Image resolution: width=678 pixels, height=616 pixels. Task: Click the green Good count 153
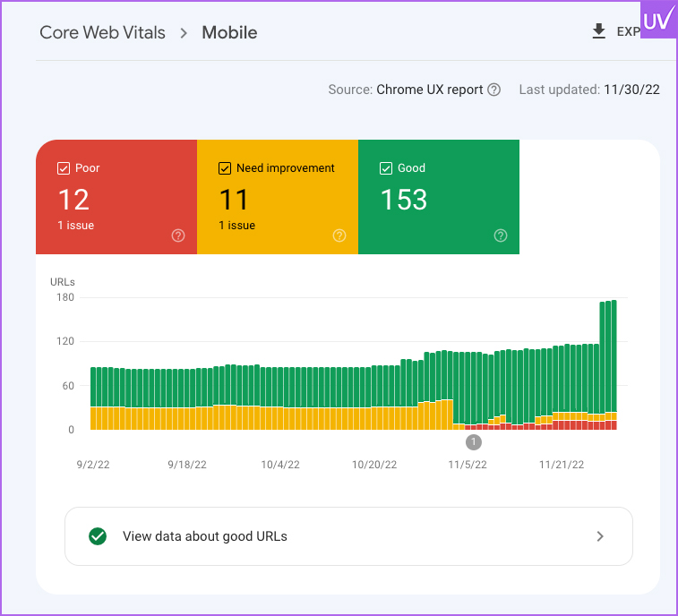coord(404,200)
